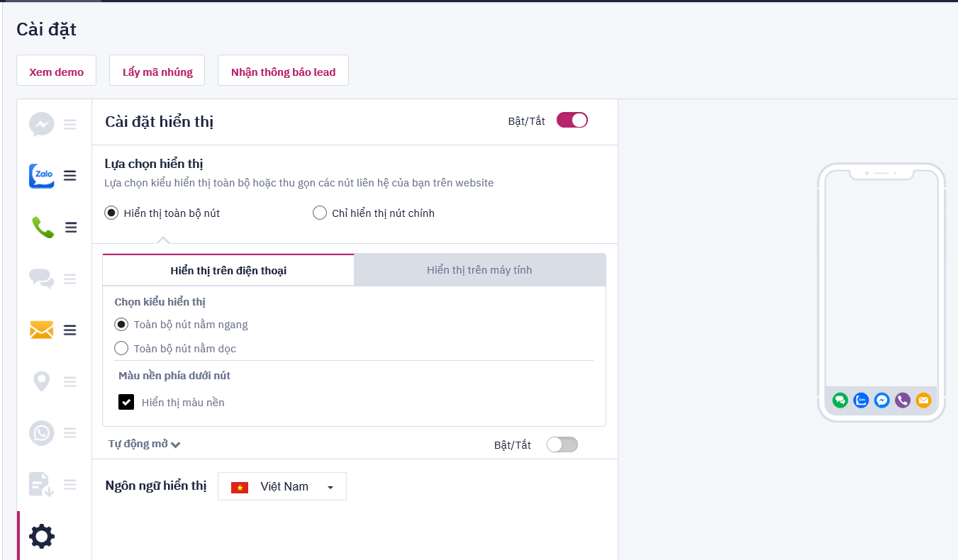Turn off the Cài đặt hiển thị toggle
The height and width of the screenshot is (560, 958).
tap(572, 121)
